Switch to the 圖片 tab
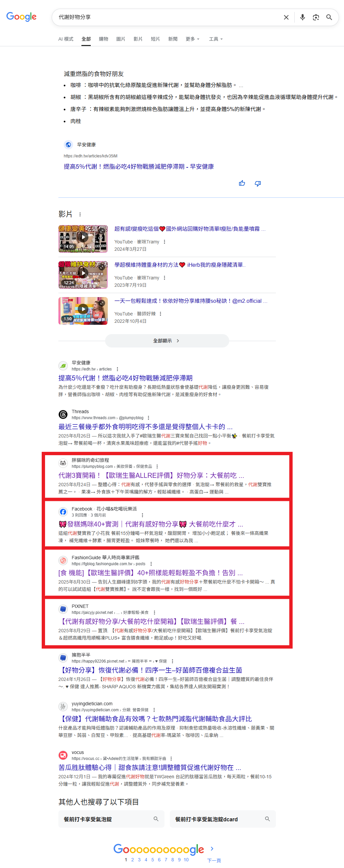 (120, 39)
